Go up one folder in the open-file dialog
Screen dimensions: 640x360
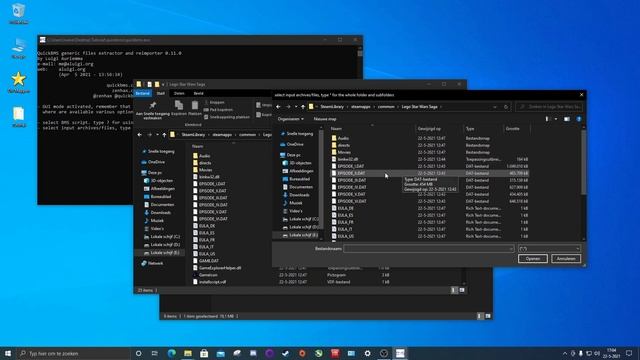303,107
